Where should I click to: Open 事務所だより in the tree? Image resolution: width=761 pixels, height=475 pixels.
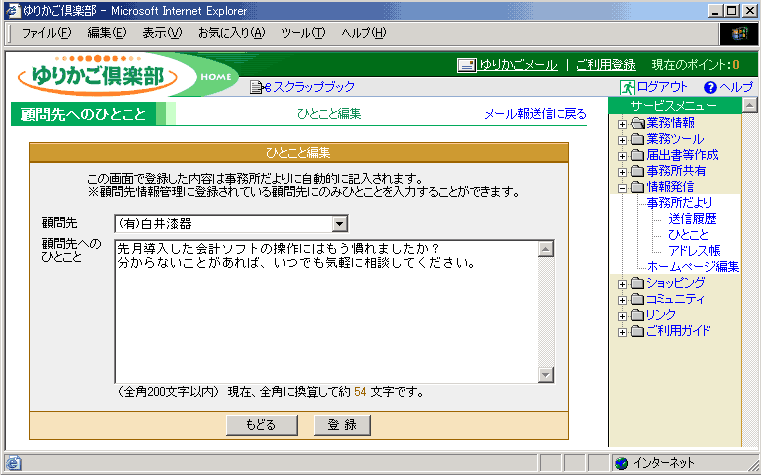click(x=679, y=202)
